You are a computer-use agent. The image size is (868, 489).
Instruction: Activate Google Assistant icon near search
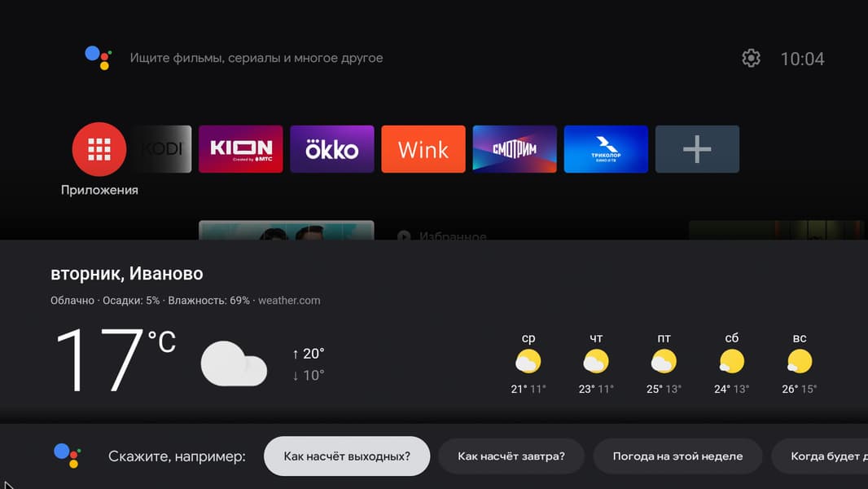point(99,58)
